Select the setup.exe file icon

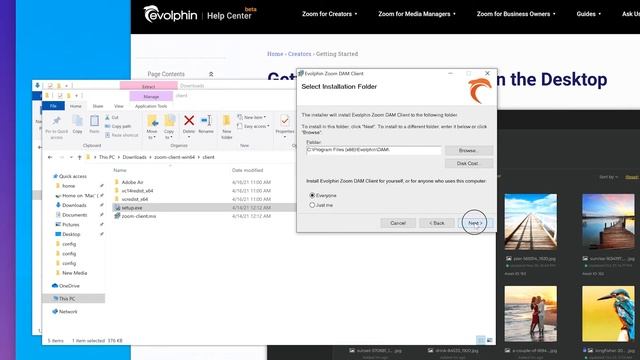[117, 208]
